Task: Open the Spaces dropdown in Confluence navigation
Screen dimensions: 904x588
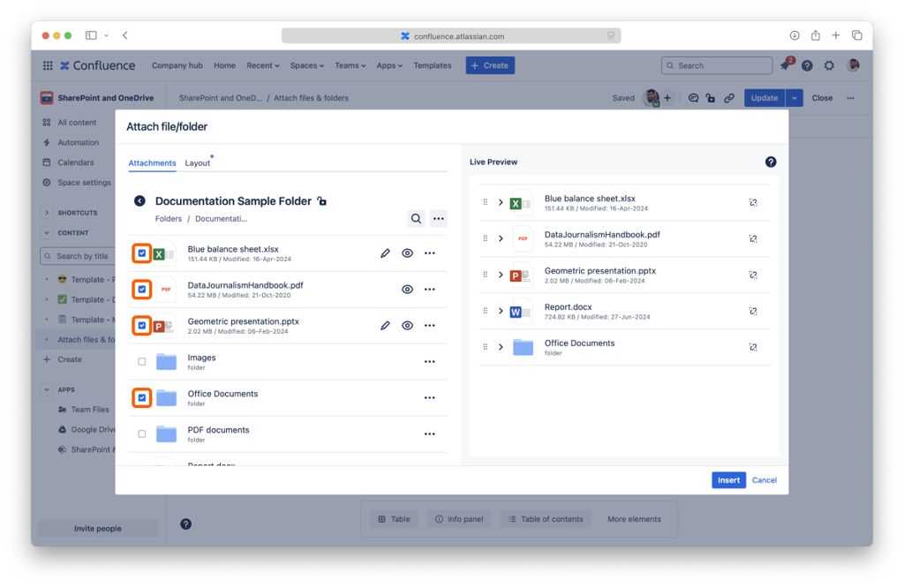Action: [307, 65]
